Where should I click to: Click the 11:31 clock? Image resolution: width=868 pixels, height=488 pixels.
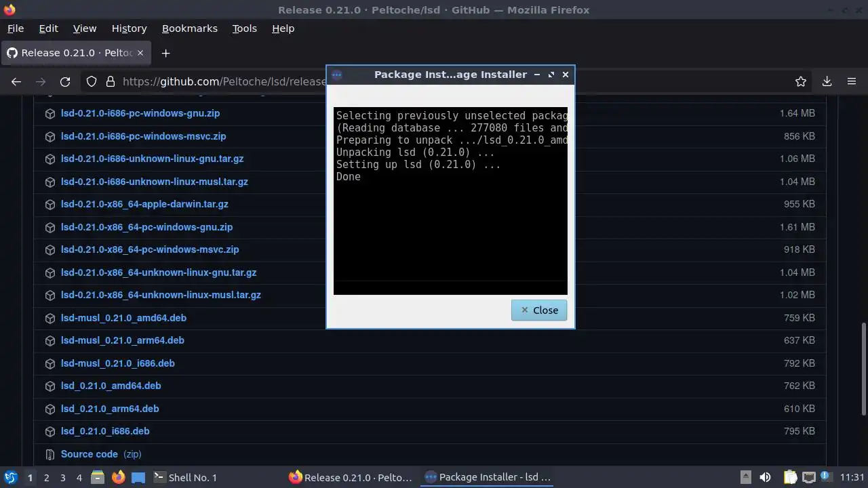point(852,477)
